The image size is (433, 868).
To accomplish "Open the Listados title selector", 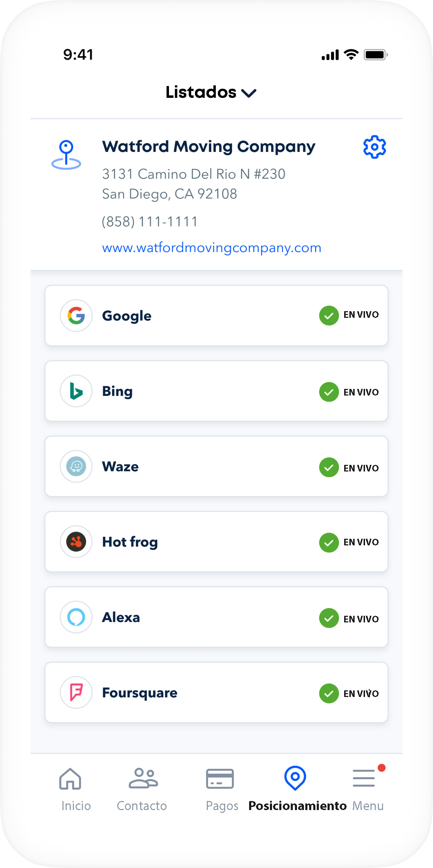I will coord(201,92).
